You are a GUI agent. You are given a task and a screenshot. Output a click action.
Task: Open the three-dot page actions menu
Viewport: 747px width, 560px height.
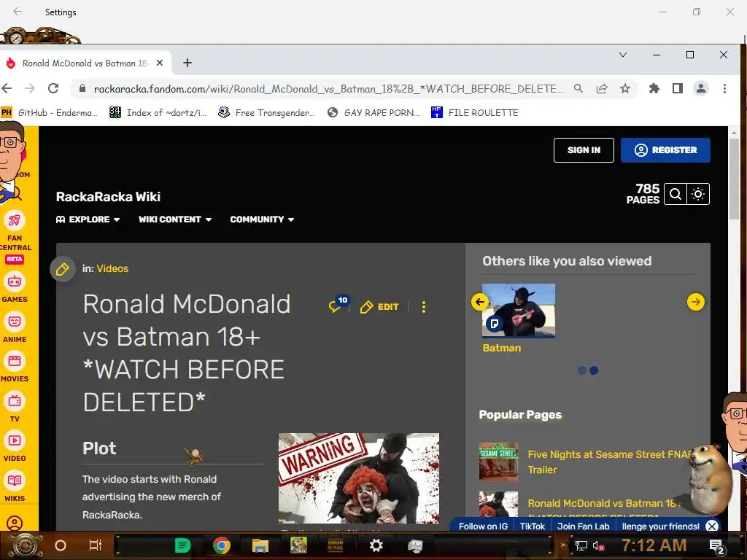[x=424, y=307]
